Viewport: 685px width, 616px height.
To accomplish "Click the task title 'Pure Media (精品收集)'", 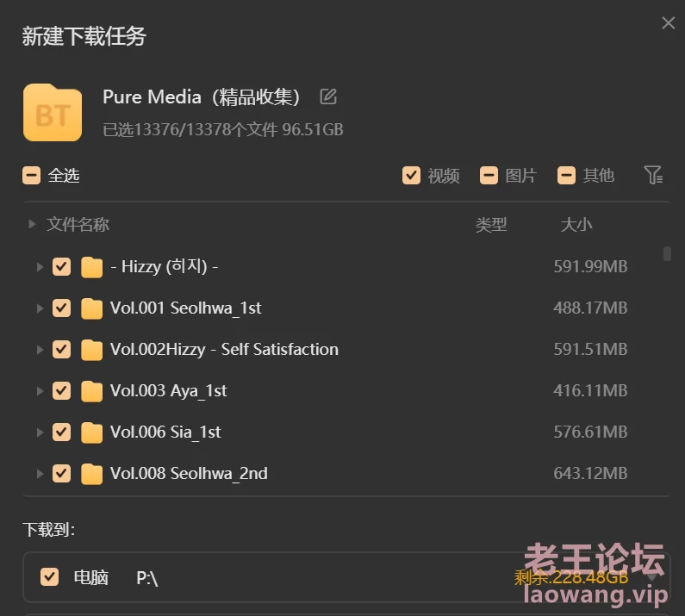I will click(202, 96).
